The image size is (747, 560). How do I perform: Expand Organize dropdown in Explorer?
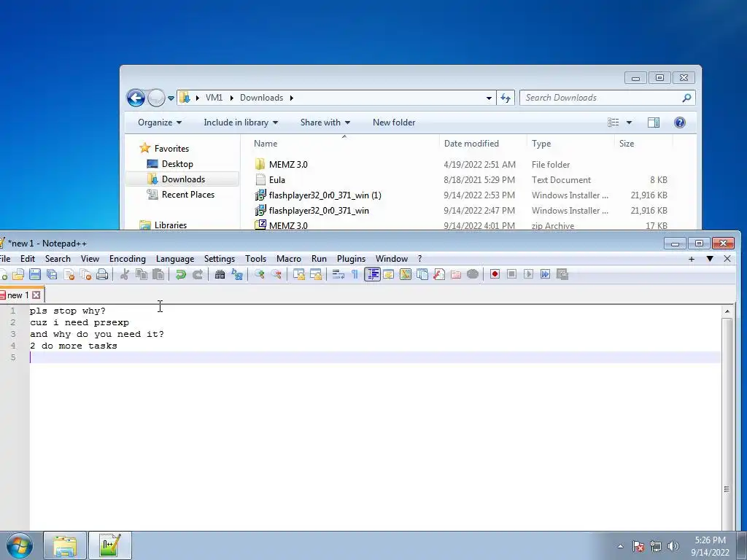[160, 122]
